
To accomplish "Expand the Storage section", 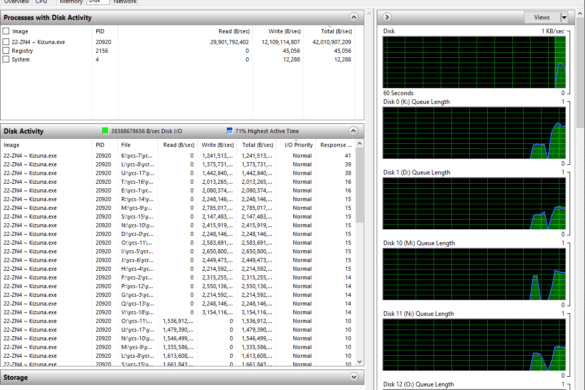I will pyautogui.click(x=353, y=377).
